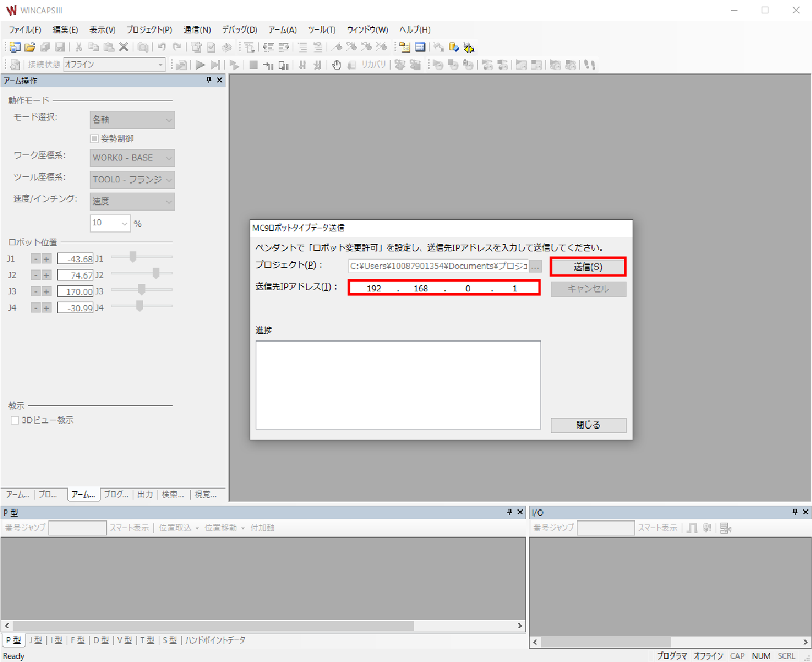Viewport: 812px width, 662px height.
Task: Click the yellow cylinder and cube icon
Action: pos(453,47)
